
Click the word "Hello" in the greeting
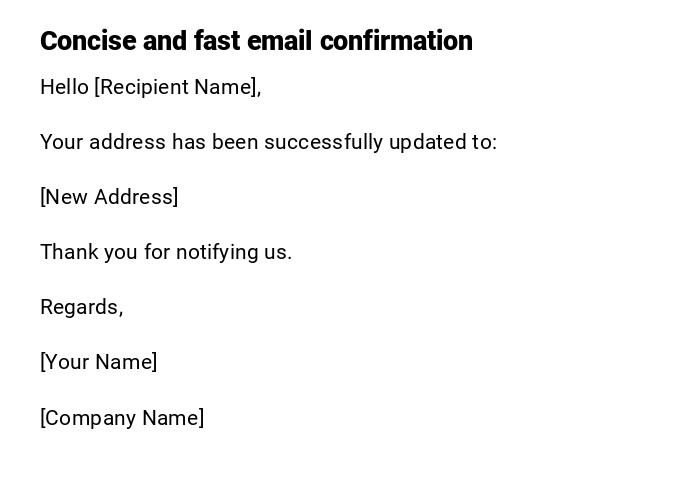[64, 87]
